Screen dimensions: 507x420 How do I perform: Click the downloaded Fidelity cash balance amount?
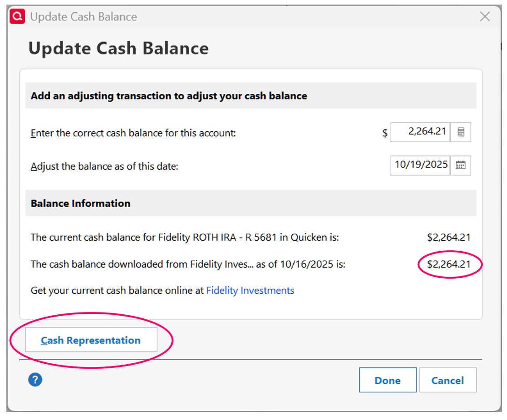[x=448, y=264]
